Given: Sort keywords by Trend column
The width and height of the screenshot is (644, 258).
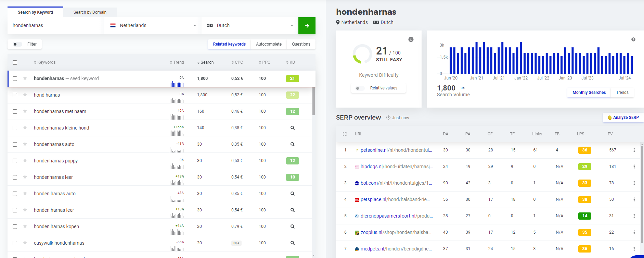Looking at the screenshot, I should pyautogui.click(x=177, y=62).
